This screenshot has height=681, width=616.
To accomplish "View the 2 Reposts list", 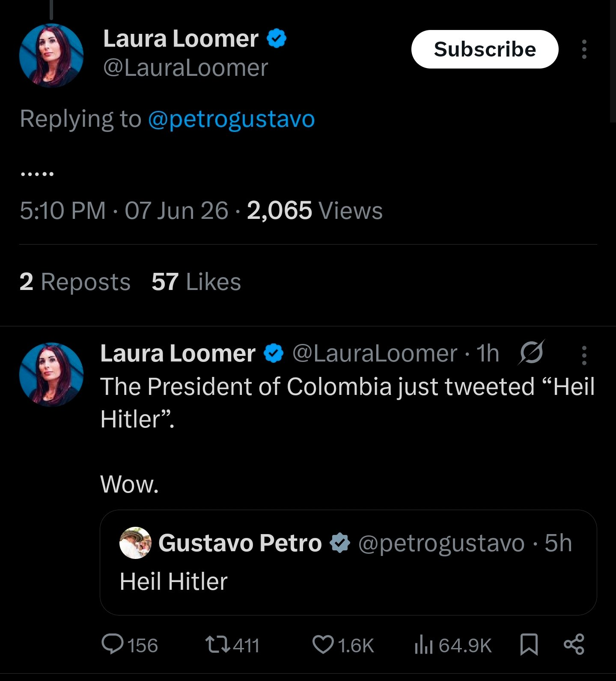I will 75,282.
